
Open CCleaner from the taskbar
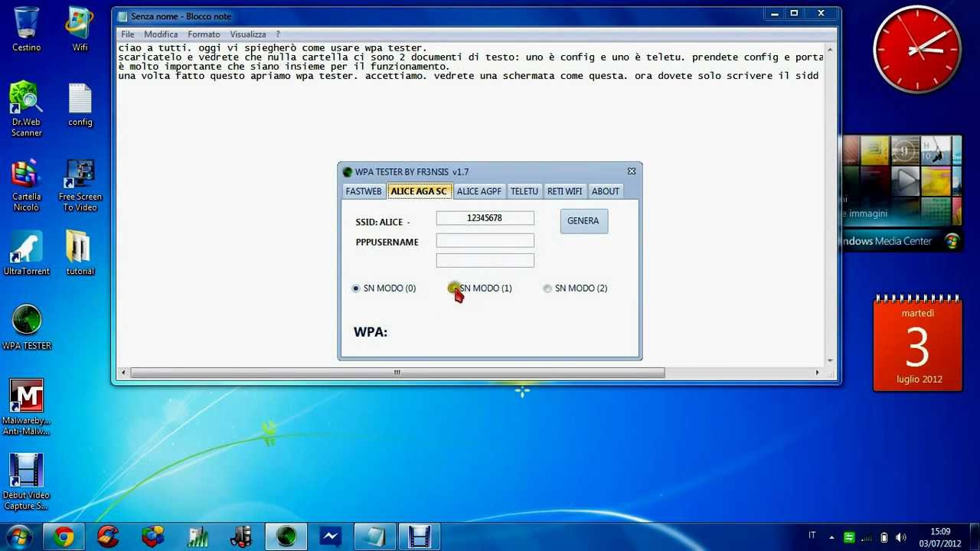click(x=108, y=536)
